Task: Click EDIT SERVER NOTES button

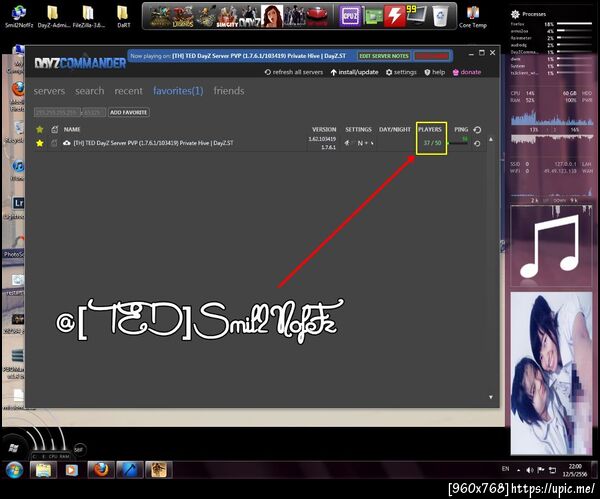Action: tap(384, 56)
